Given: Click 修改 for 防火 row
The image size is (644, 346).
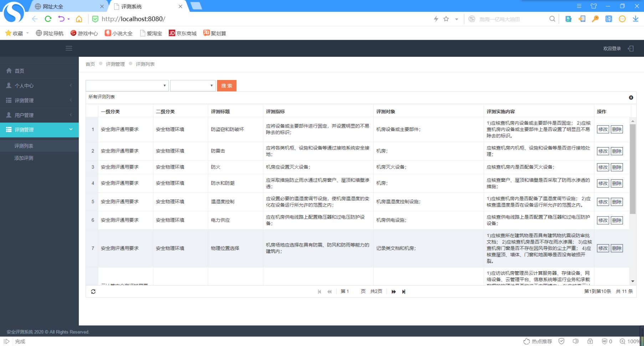Looking at the screenshot, I should 603,167.
